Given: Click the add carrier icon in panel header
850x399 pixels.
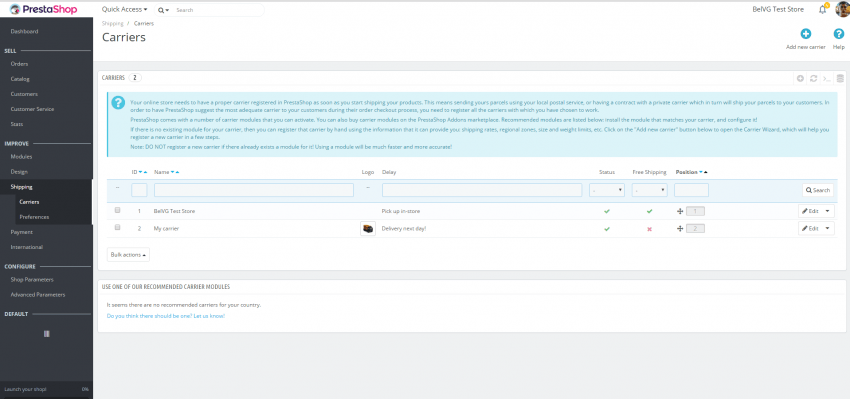Looking at the screenshot, I should 800,79.
